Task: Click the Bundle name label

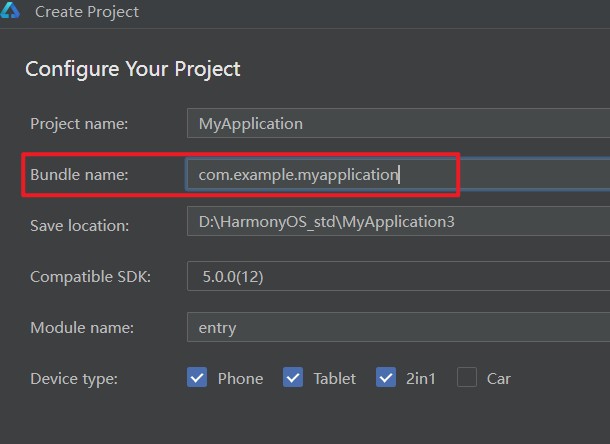Action: [79, 175]
